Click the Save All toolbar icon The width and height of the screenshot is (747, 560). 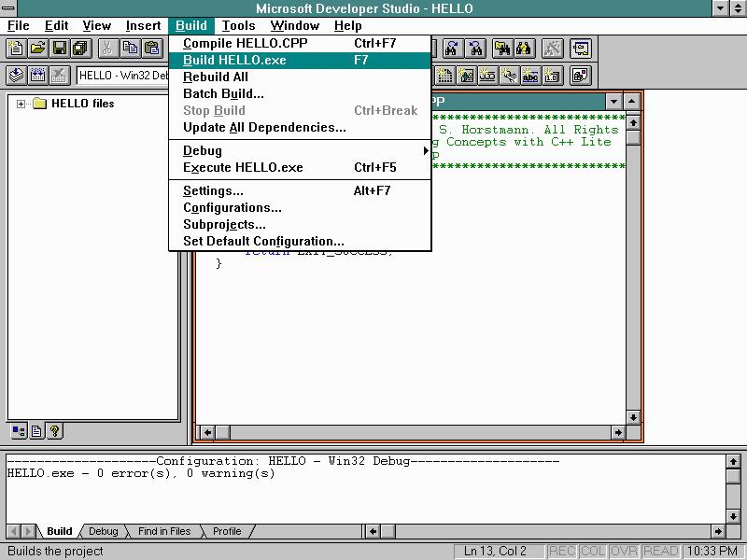click(82, 48)
